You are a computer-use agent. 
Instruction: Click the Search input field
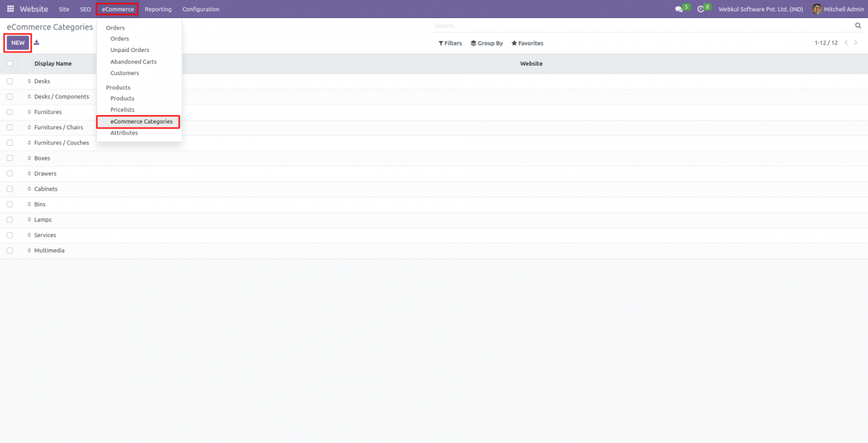click(x=506, y=25)
